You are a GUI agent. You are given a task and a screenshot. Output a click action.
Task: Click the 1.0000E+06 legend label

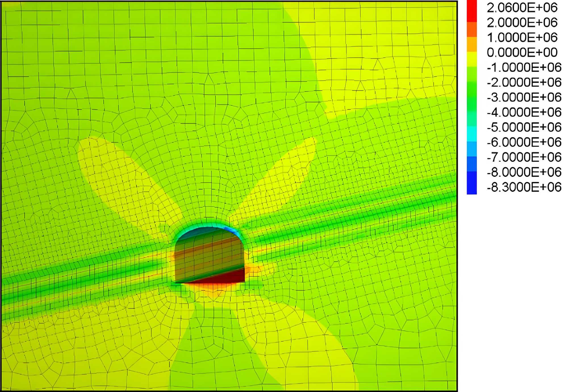pyautogui.click(x=522, y=37)
